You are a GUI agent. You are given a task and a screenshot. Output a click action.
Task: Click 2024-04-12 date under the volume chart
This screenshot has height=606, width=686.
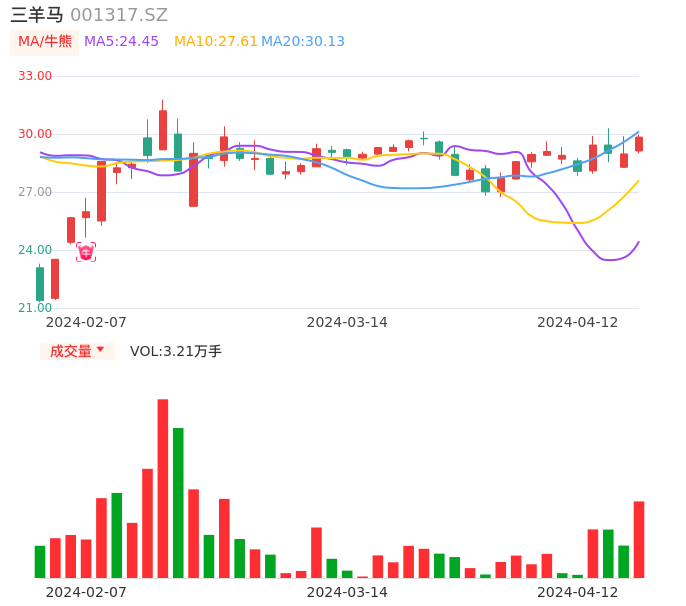[578, 592]
